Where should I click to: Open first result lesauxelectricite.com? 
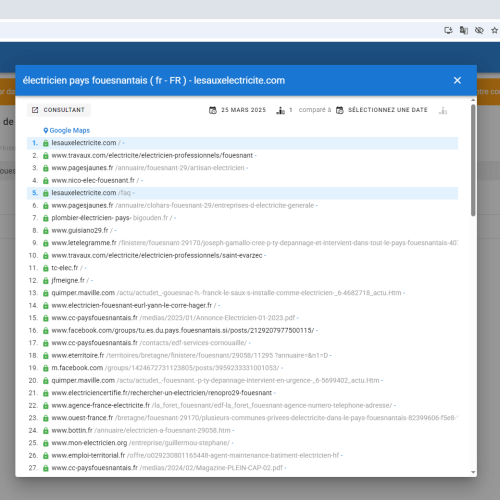pos(84,143)
